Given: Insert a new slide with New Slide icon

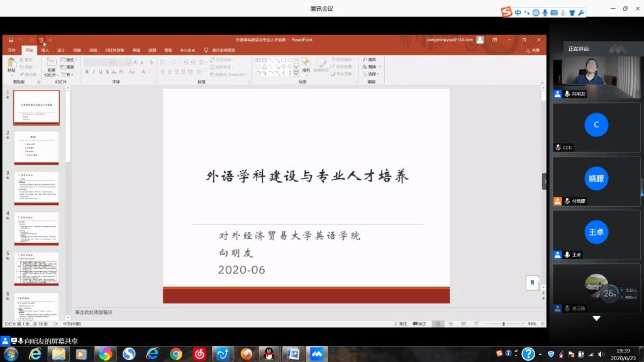Looking at the screenshot, I should tap(51, 63).
